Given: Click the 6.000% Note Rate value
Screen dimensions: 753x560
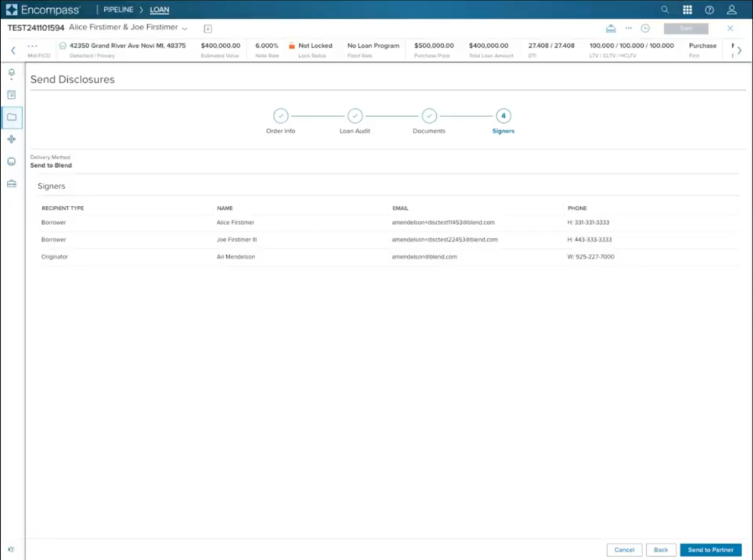Looking at the screenshot, I should (267, 46).
